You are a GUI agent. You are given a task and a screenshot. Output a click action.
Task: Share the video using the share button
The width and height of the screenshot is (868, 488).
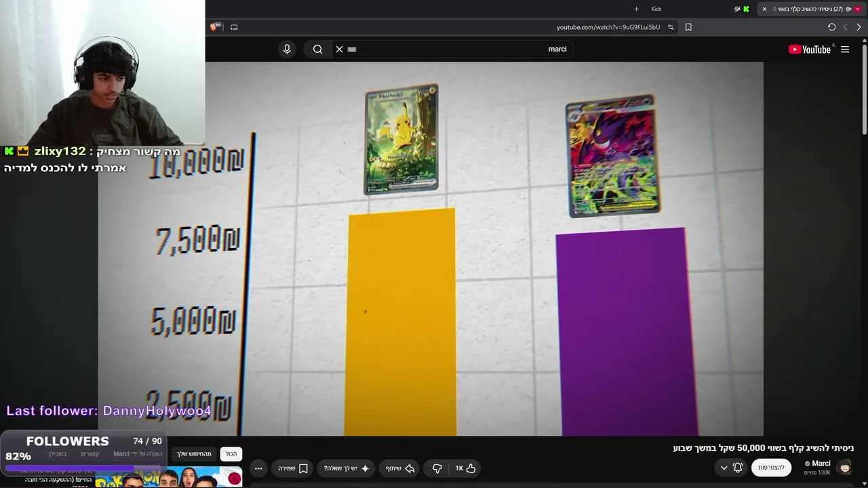coord(400,468)
